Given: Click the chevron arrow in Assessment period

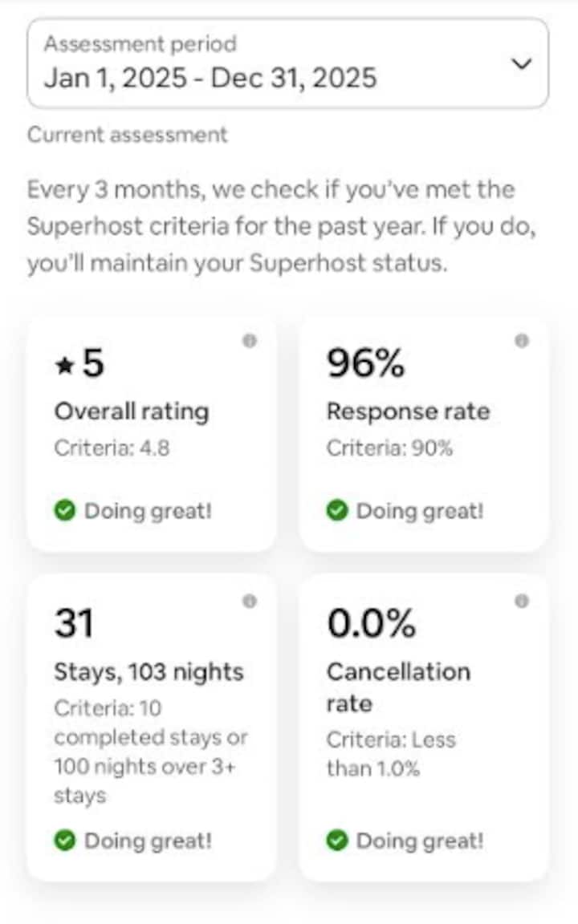Looking at the screenshot, I should 522,63.
